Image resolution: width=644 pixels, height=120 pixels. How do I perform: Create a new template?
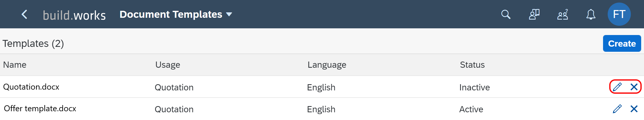coord(622,44)
